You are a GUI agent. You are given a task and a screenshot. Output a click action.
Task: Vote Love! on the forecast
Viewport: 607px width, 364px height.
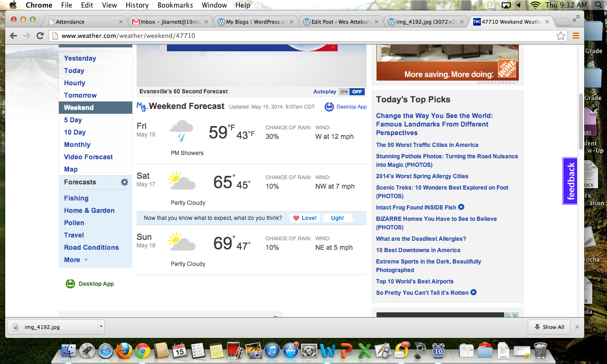click(x=304, y=218)
